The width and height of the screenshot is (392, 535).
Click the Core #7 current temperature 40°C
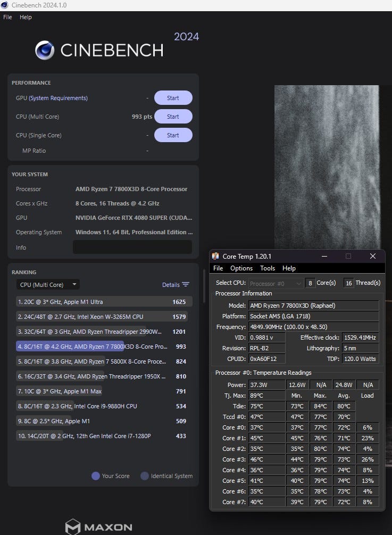point(266,502)
